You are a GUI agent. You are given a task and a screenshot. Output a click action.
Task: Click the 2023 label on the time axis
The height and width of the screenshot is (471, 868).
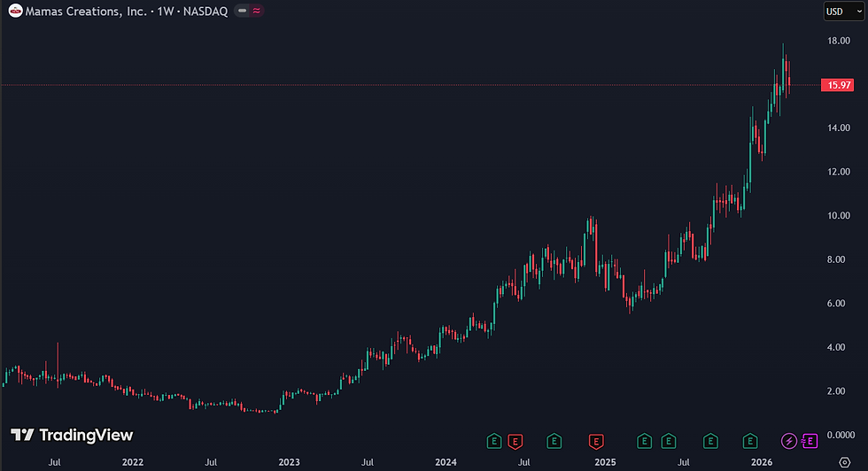pyautogui.click(x=289, y=462)
